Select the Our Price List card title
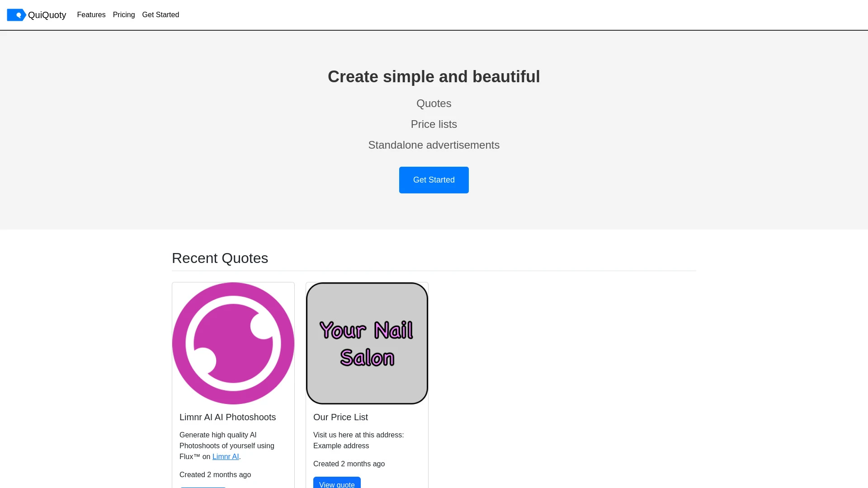This screenshot has height=488, width=868. pos(340,417)
